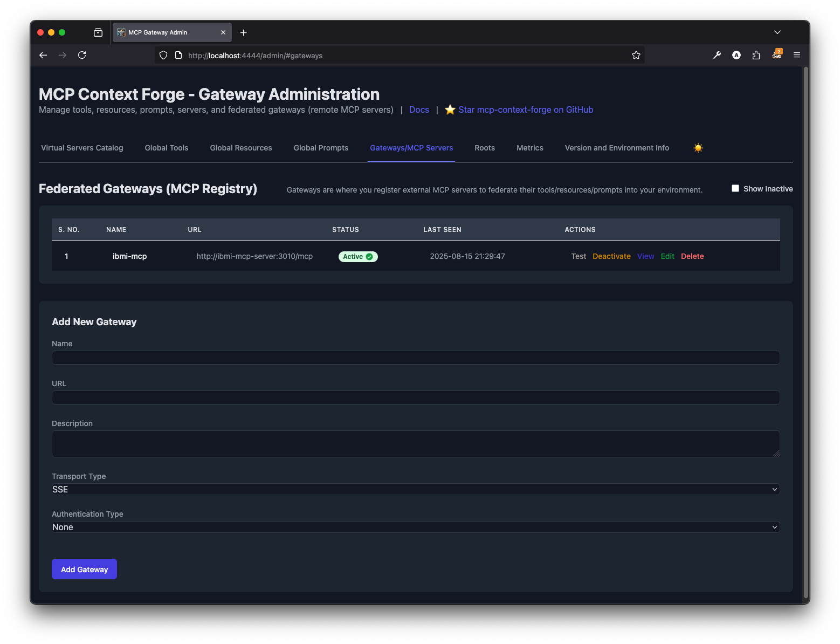
Task: Deactivate the ibmi-mcp gateway
Action: pyautogui.click(x=611, y=256)
